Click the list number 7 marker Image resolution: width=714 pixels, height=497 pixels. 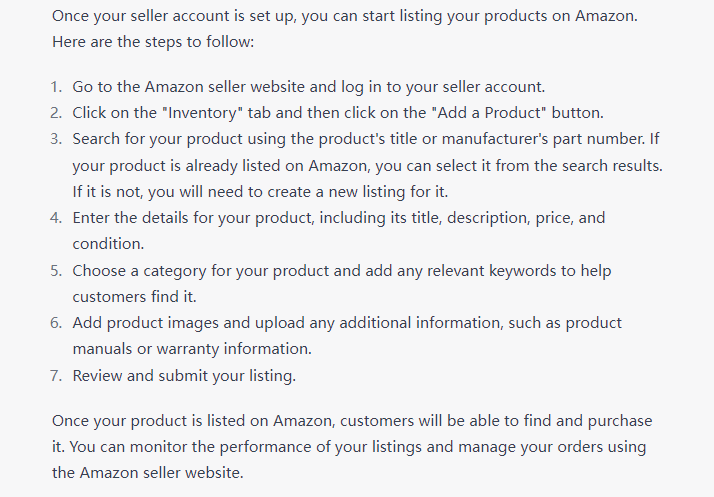tap(56, 376)
